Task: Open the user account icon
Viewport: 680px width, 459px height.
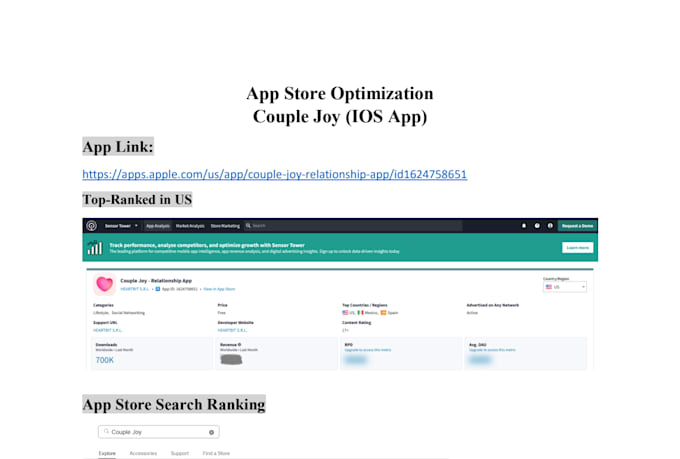Action: (x=550, y=226)
